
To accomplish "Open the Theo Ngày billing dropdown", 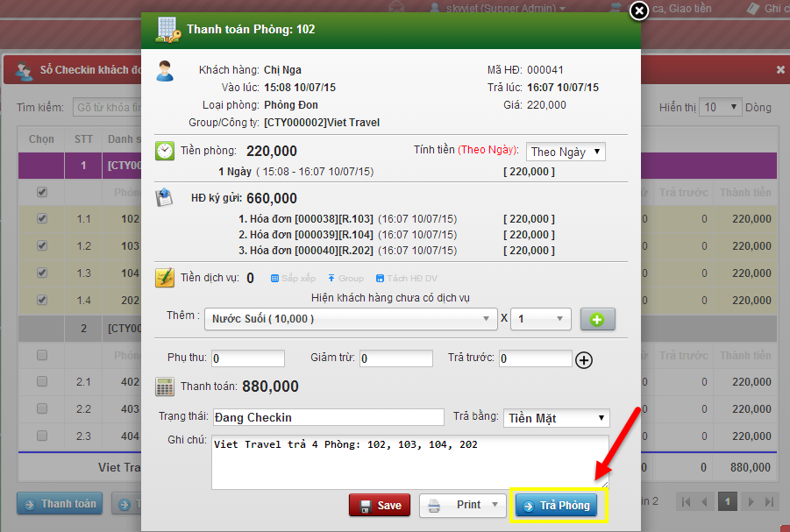I will point(566,152).
